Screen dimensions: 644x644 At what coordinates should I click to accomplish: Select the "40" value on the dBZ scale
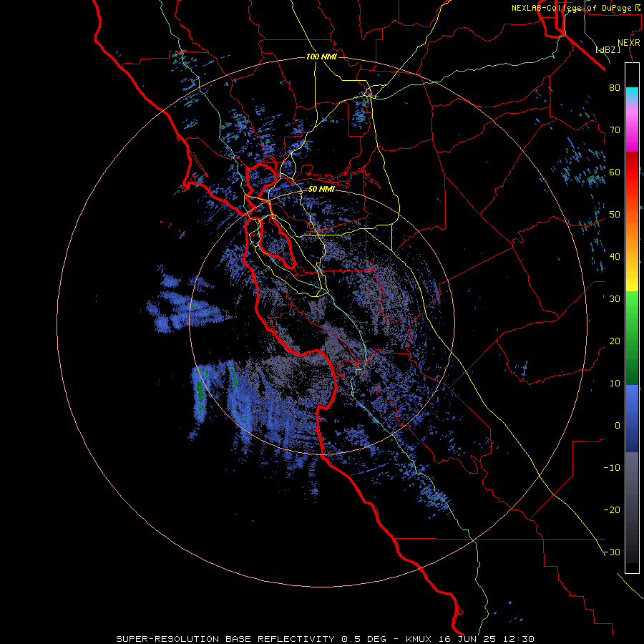615,257
